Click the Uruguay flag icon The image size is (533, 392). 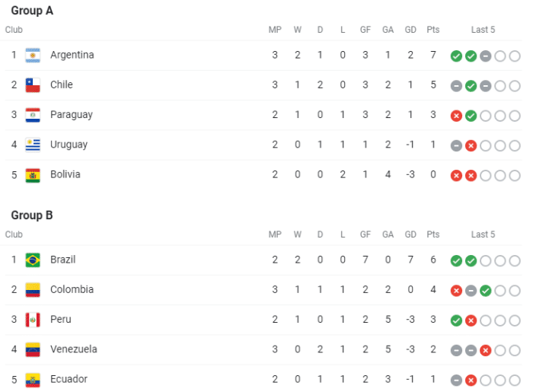(33, 145)
